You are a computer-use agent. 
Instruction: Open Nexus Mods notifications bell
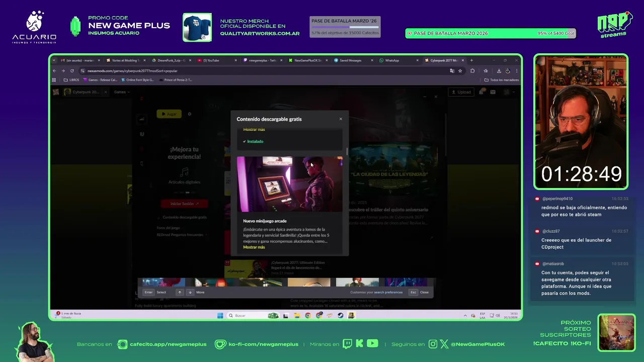[x=482, y=92]
